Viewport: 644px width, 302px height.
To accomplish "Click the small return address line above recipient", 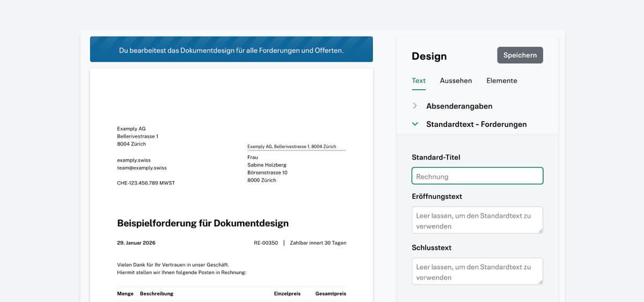I will pos(292,146).
